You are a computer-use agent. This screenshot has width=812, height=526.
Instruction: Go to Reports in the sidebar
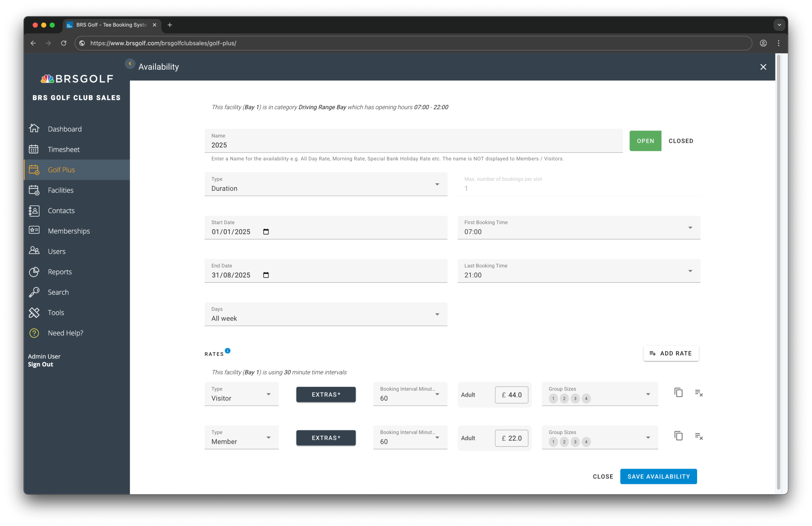[x=60, y=272]
